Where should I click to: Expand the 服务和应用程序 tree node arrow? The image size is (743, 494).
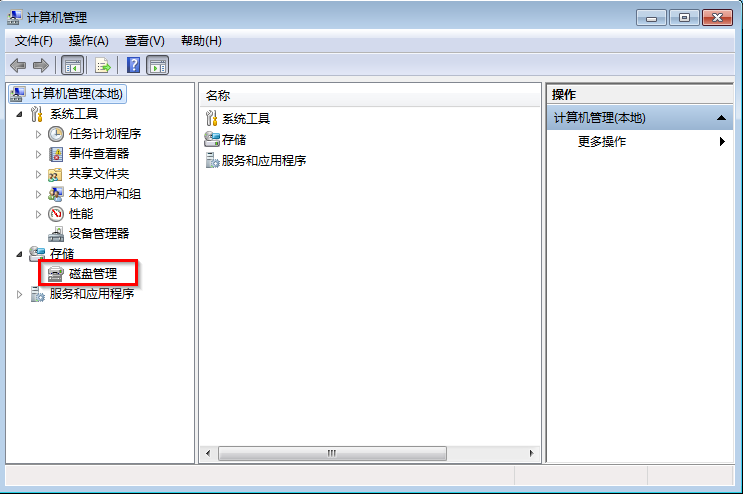(19, 294)
